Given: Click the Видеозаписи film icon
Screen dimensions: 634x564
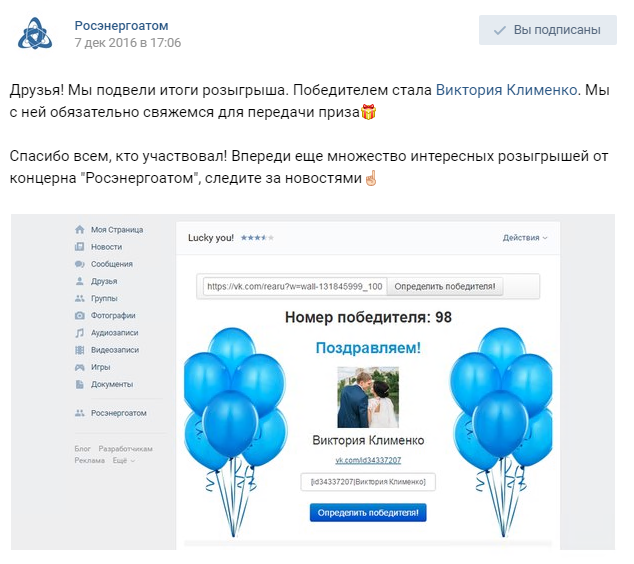Looking at the screenshot, I should click(x=80, y=350).
